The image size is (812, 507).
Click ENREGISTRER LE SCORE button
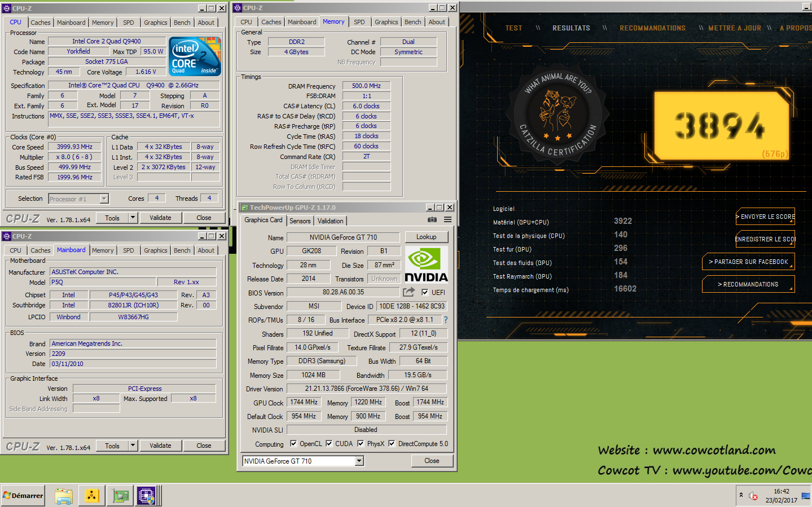tap(765, 239)
